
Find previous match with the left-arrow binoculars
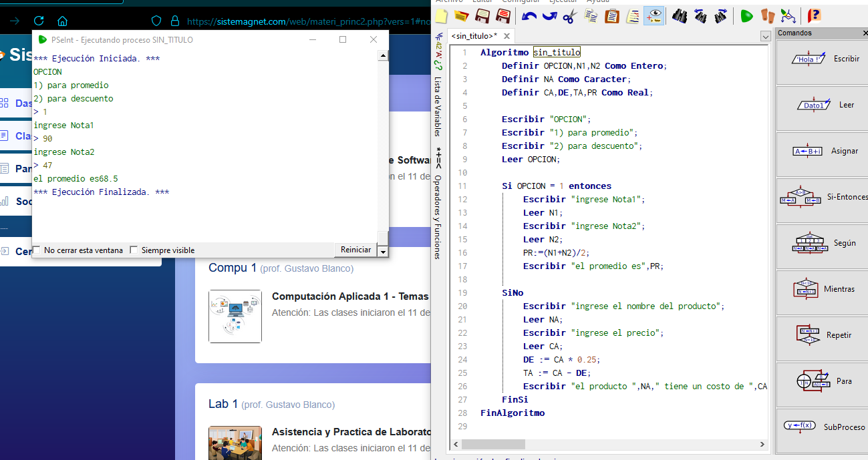click(701, 15)
